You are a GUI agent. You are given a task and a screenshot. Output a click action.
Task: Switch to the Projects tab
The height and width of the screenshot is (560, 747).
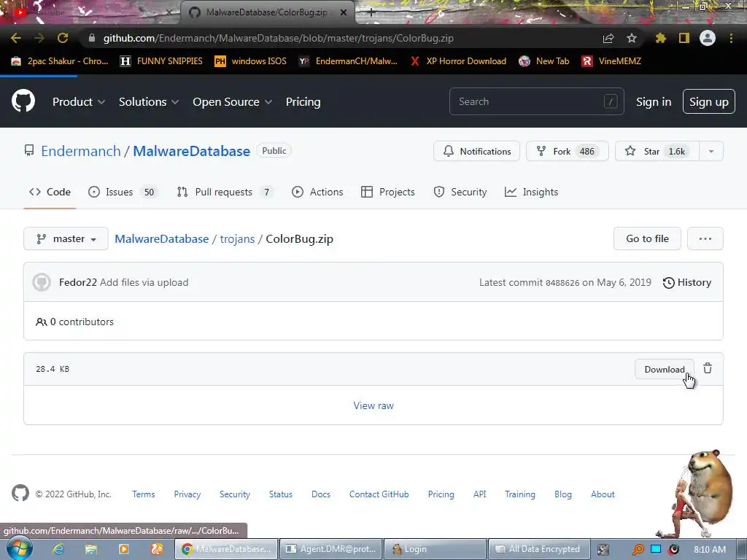pos(388,192)
